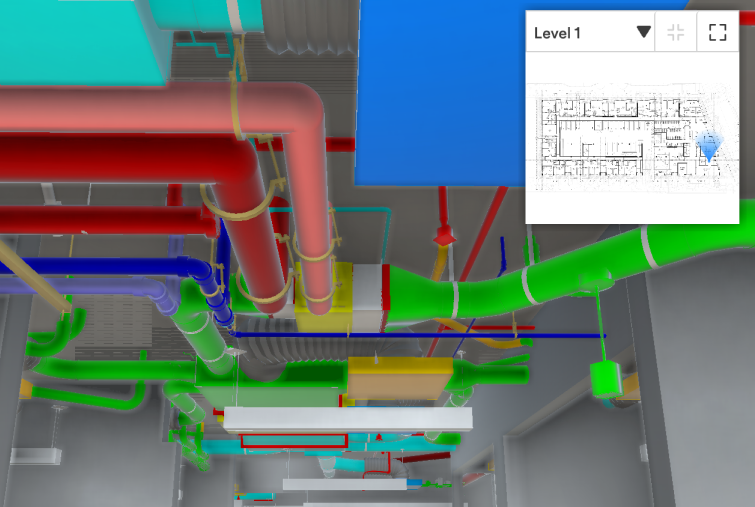Select the small green hanging cylinder unit

(x=605, y=380)
